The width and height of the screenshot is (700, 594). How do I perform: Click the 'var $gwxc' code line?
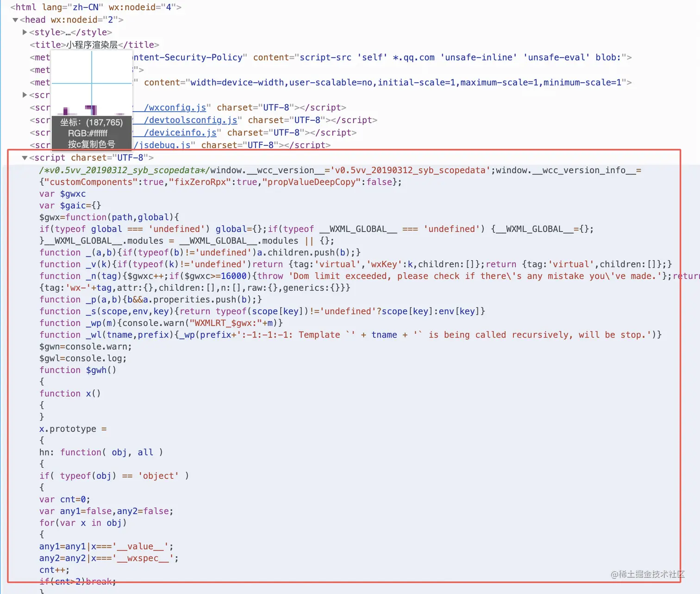[x=62, y=194]
